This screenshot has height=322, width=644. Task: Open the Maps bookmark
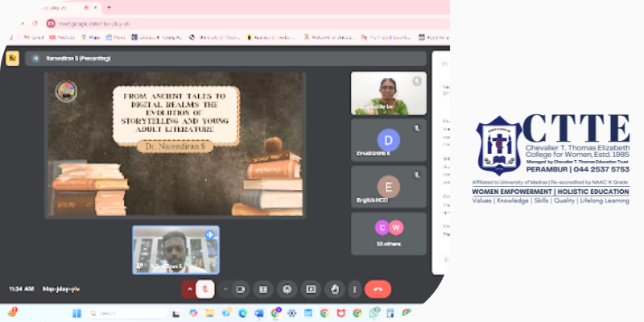(x=90, y=37)
